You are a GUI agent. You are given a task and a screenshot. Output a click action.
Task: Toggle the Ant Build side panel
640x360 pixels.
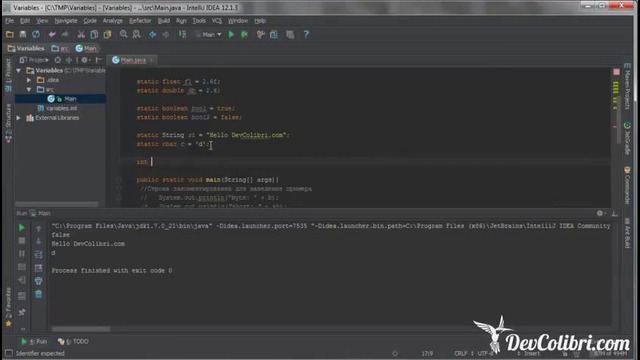(x=627, y=233)
